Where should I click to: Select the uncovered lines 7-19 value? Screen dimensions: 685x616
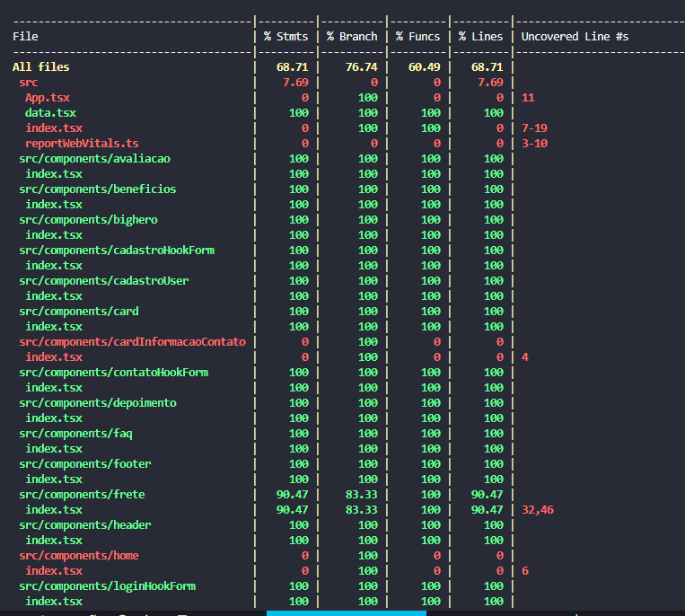(535, 128)
